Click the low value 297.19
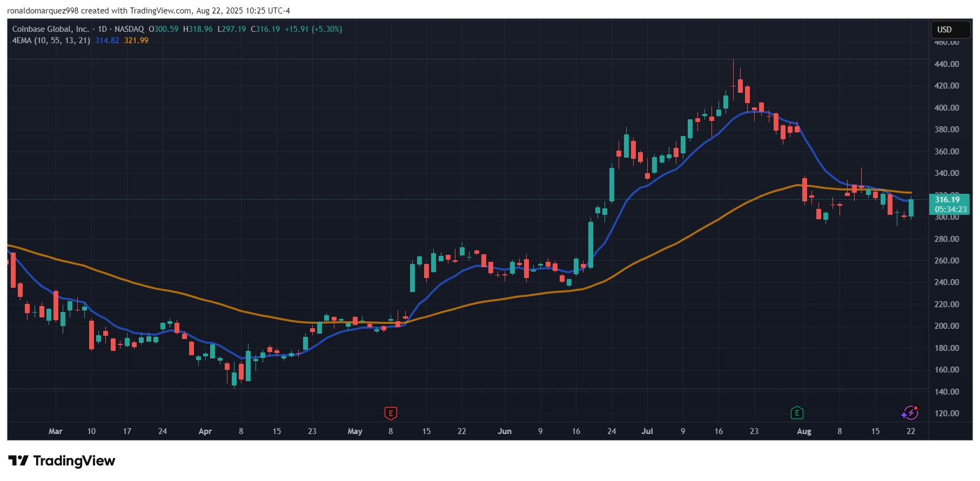The width and height of the screenshot is (980, 481). point(234,29)
